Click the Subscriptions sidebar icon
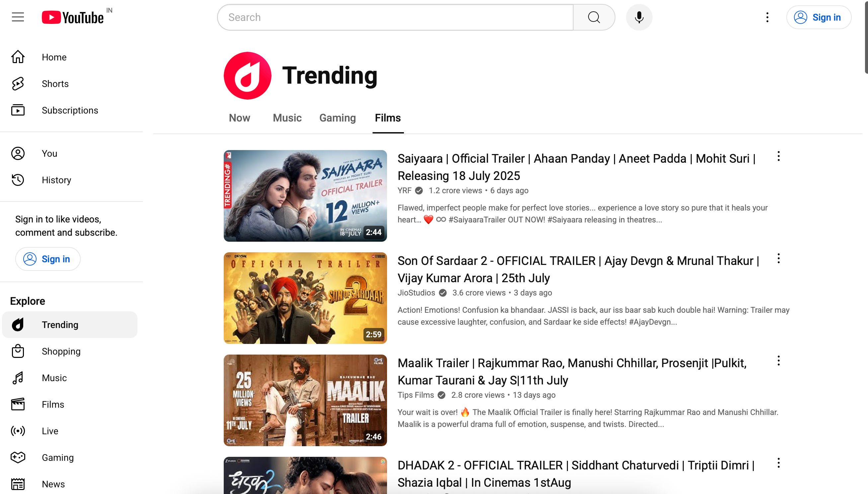Image resolution: width=868 pixels, height=494 pixels. (18, 110)
